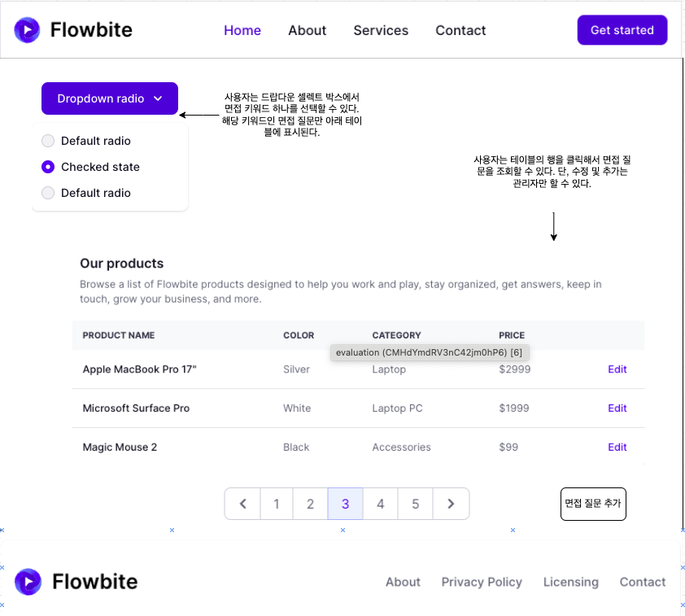Click the chevron arrow on Dropdown radio
The image size is (685, 616).
(x=158, y=98)
